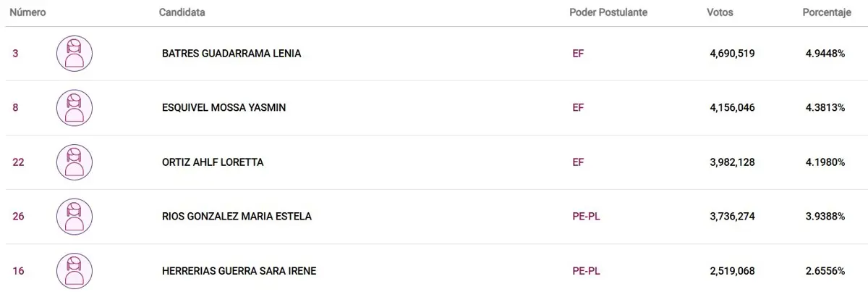Open candidate ESQUIVEL MOSSA YASMIN
Image resolution: width=868 pixels, height=292 pixels.
[x=224, y=108]
